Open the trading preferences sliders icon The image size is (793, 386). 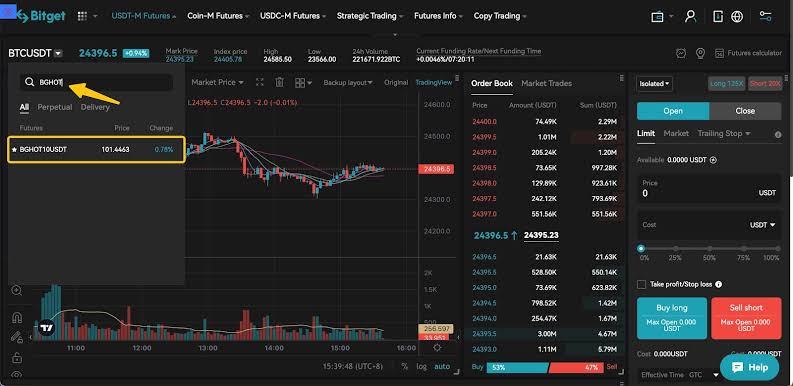(766, 16)
